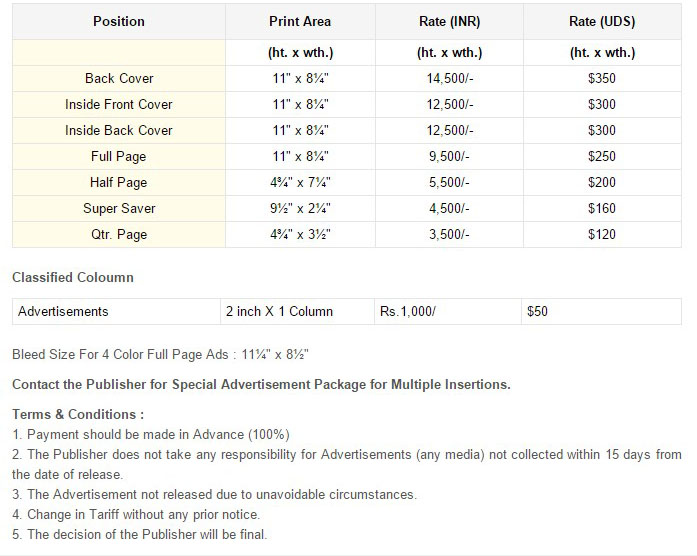Select the Back Cover position cell

coord(119,79)
